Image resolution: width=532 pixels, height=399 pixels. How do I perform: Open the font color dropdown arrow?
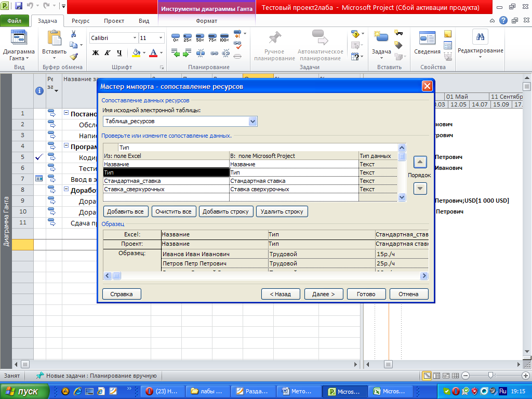(161, 53)
